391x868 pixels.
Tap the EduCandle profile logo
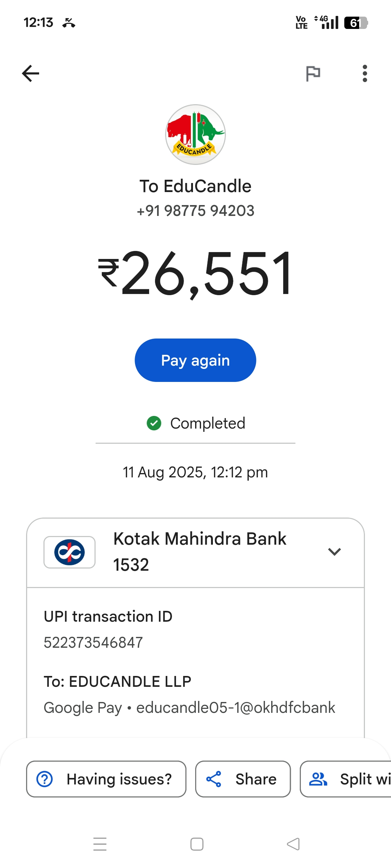coord(195,135)
